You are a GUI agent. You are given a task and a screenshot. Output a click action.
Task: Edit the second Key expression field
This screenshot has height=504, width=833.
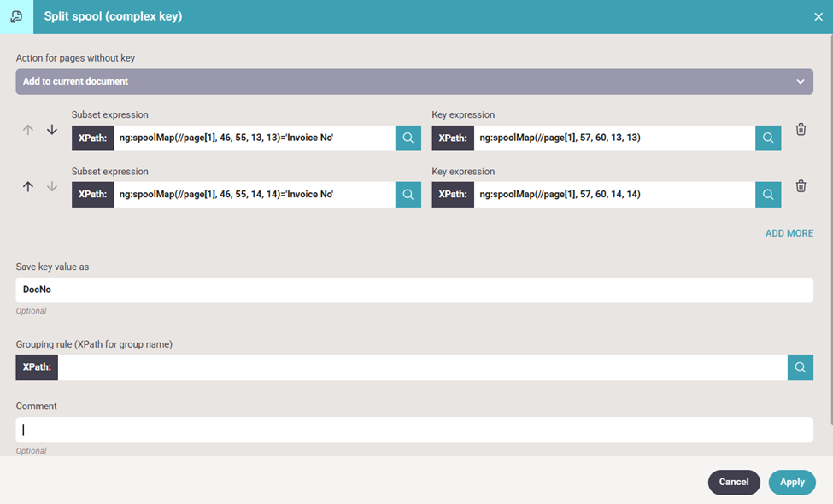tap(614, 195)
